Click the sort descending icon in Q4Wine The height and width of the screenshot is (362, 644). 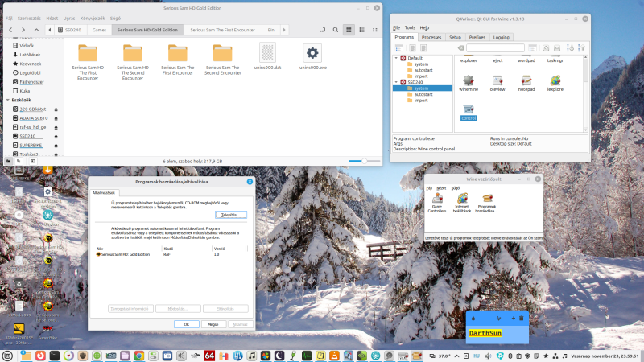(x=581, y=48)
